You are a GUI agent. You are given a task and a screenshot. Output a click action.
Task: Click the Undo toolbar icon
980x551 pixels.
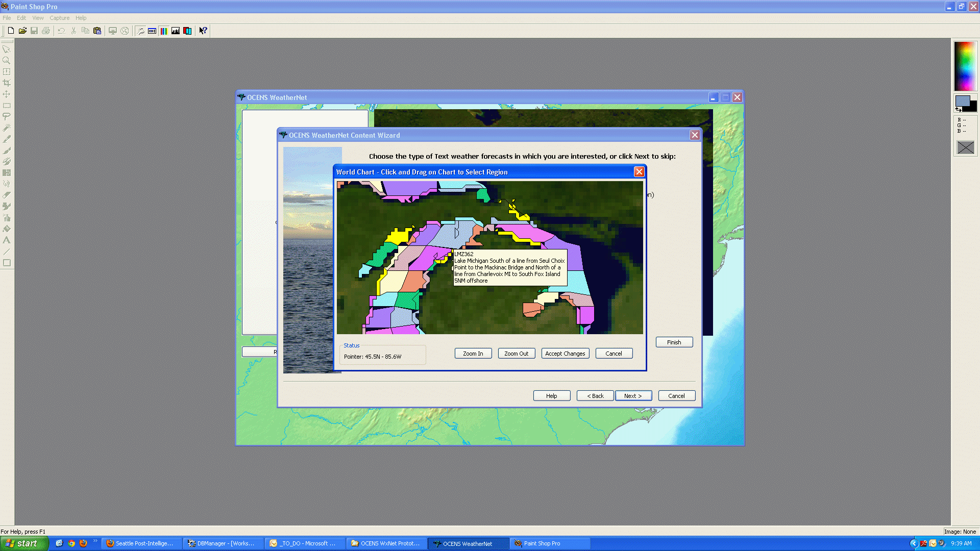point(61,31)
